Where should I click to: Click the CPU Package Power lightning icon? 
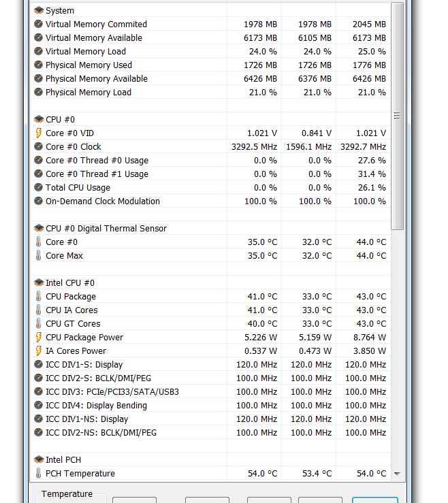pos(39,337)
